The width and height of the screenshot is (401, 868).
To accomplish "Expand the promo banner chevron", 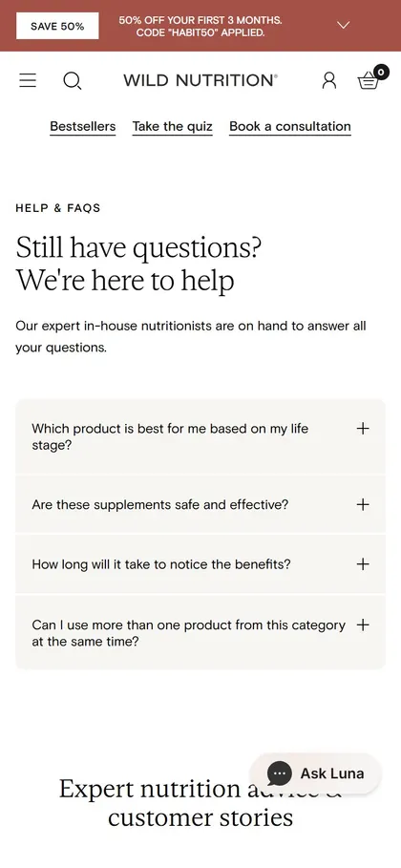I will point(344,26).
